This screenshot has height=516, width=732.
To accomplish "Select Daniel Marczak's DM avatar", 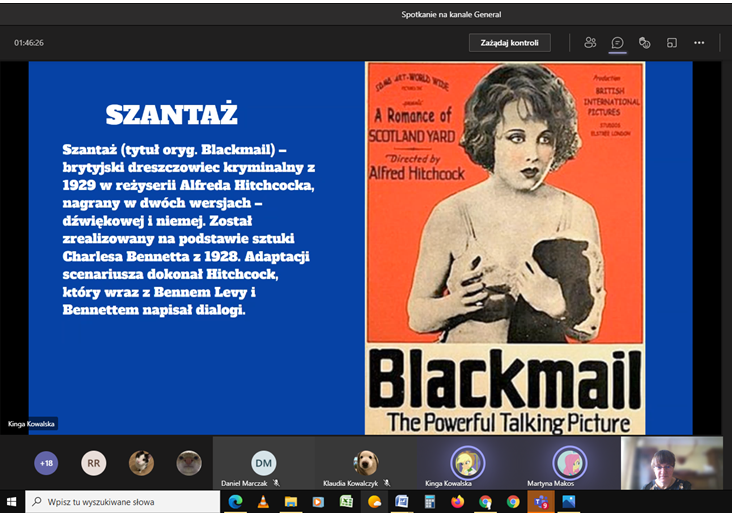I will (x=263, y=463).
